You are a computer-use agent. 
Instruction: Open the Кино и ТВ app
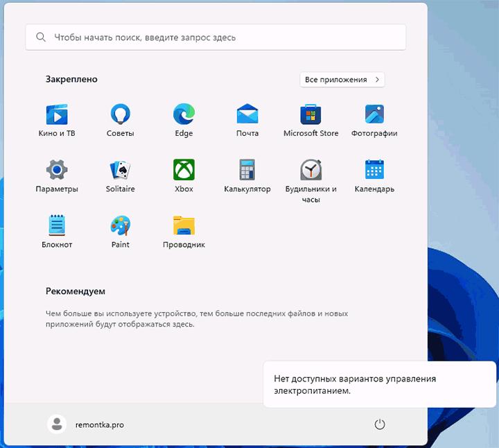click(x=57, y=121)
